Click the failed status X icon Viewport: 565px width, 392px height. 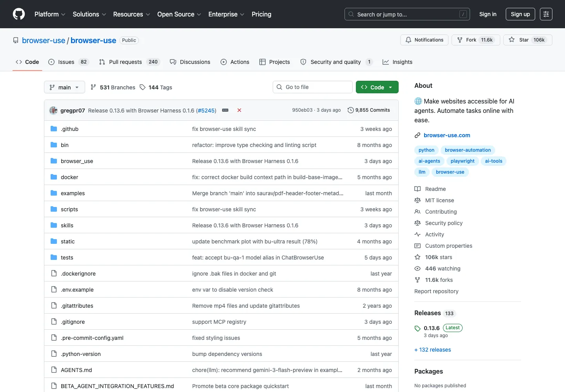239,110
